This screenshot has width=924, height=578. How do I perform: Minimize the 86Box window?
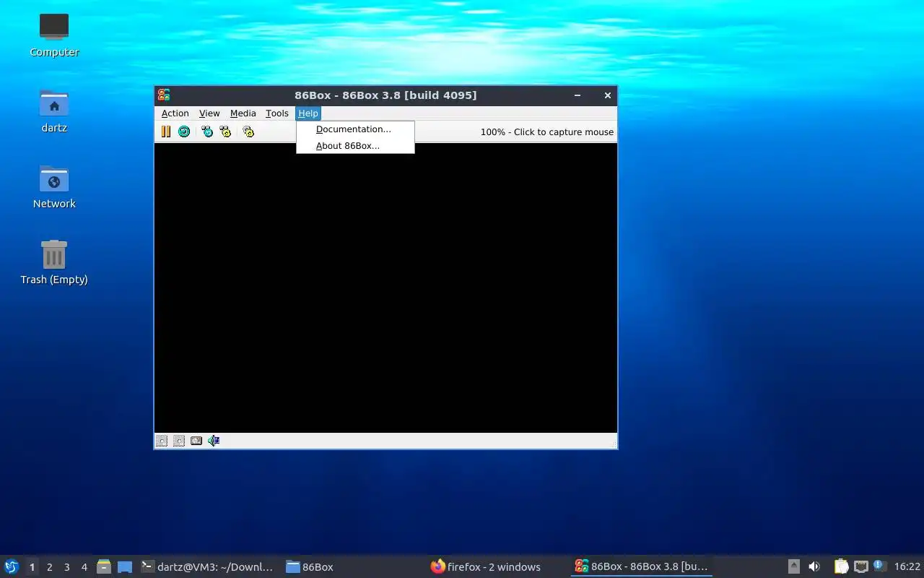coord(577,95)
